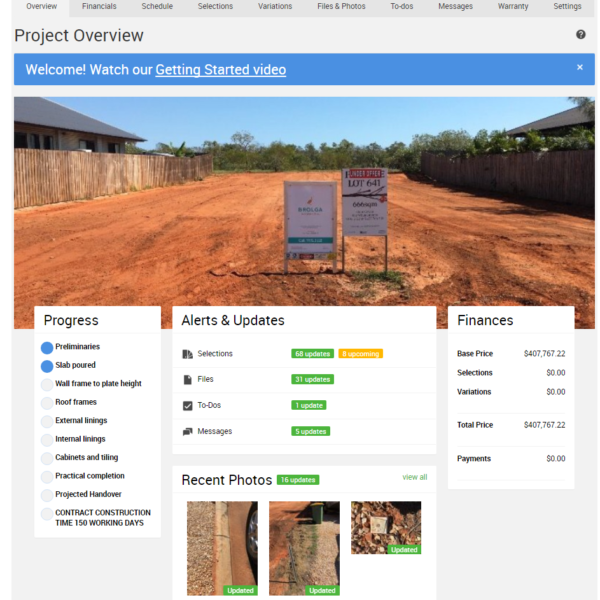Click the 68 updates Selections badge
The width and height of the screenshot is (600, 600).
point(312,354)
